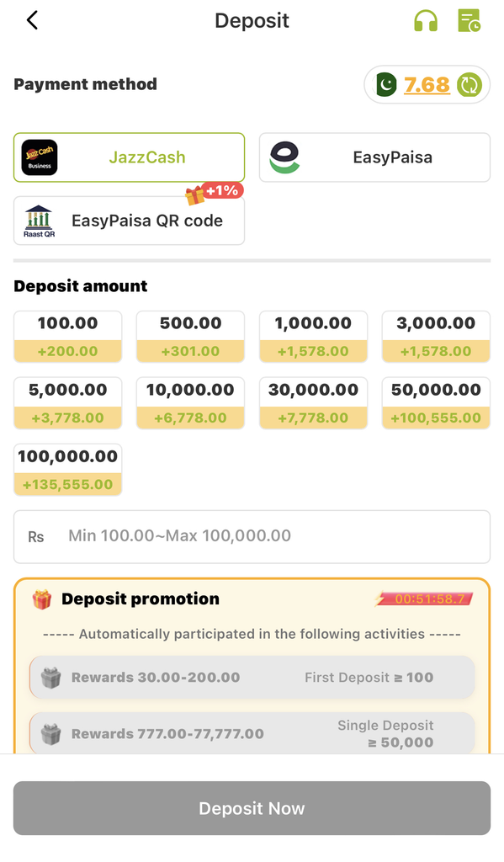504x862 pixels.
Task: Refresh balance with green circular arrows
Action: coord(470,85)
